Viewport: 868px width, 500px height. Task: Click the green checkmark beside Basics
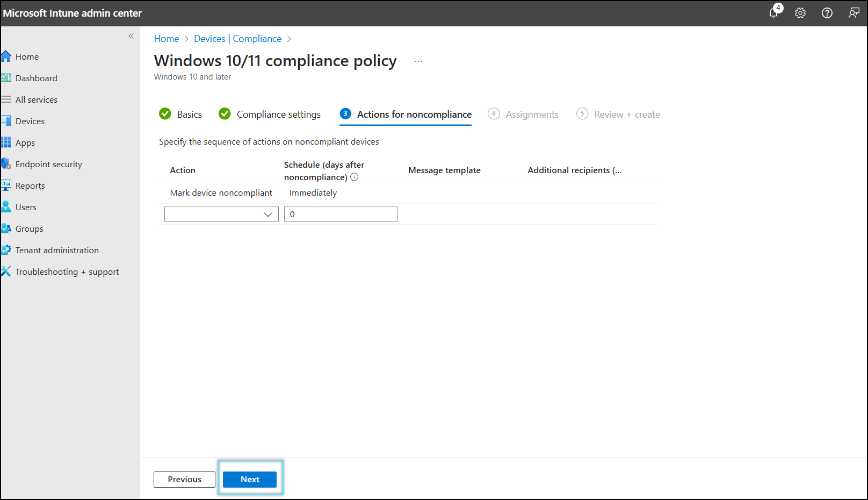click(x=165, y=113)
